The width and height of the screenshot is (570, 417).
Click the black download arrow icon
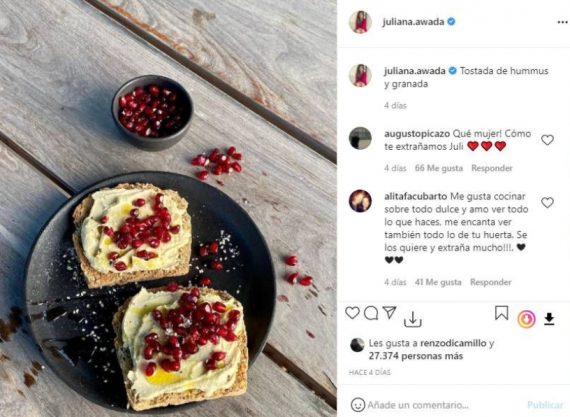[549, 319]
